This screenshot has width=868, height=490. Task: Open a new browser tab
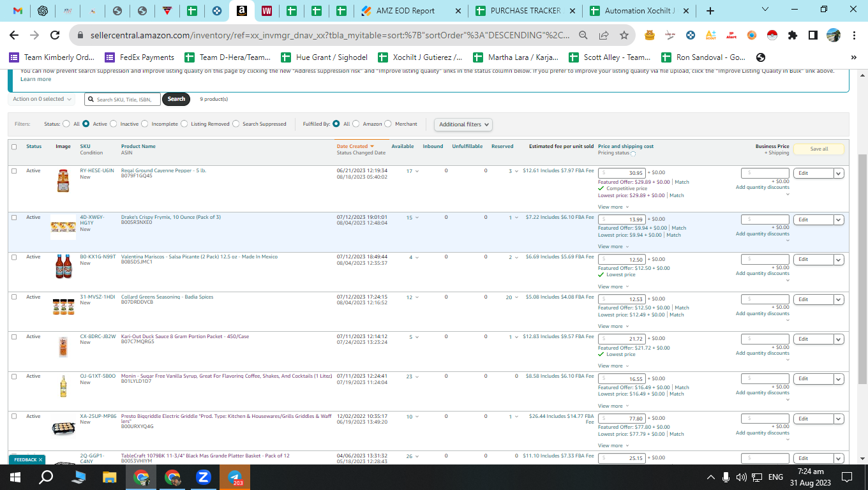pyautogui.click(x=710, y=11)
